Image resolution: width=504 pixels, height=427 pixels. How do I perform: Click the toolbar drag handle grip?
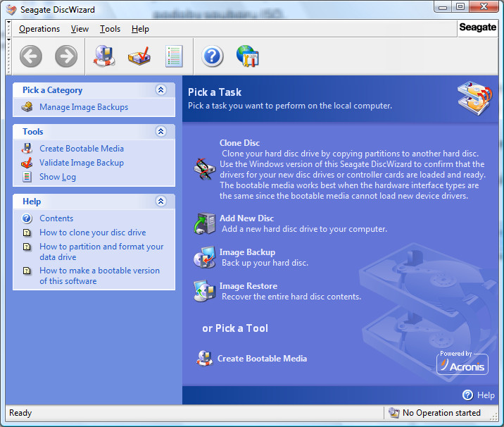pos(8,56)
